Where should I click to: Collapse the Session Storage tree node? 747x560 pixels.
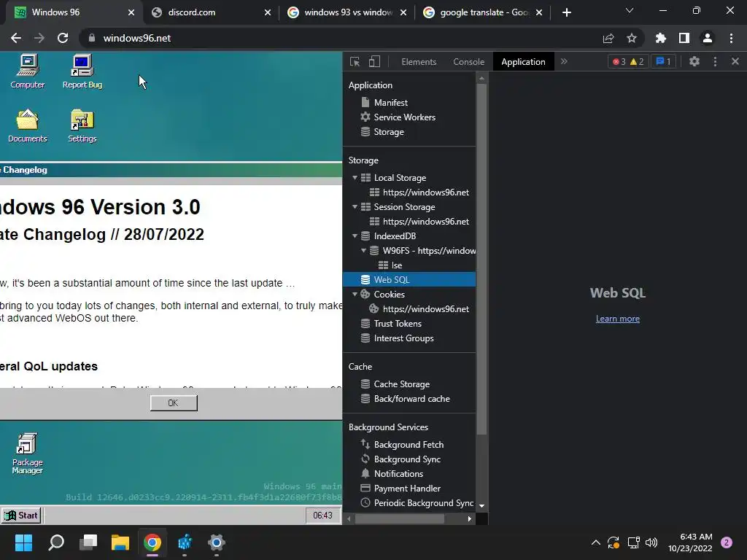(x=355, y=206)
